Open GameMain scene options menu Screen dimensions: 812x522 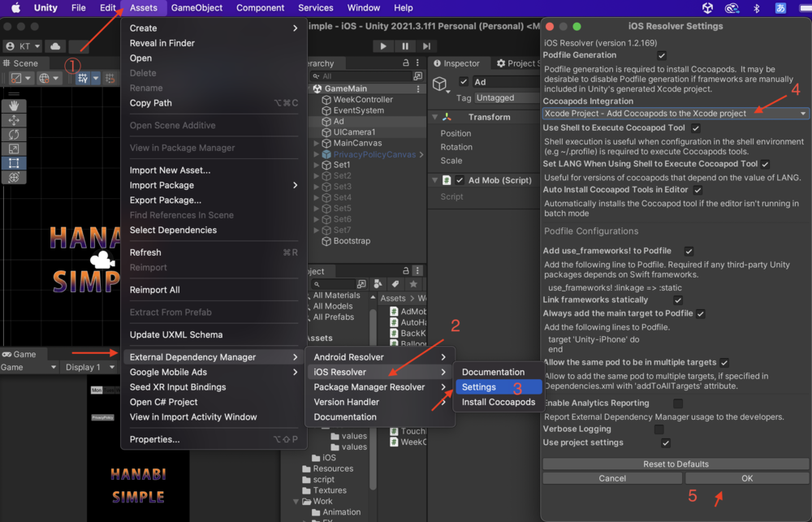click(418, 88)
